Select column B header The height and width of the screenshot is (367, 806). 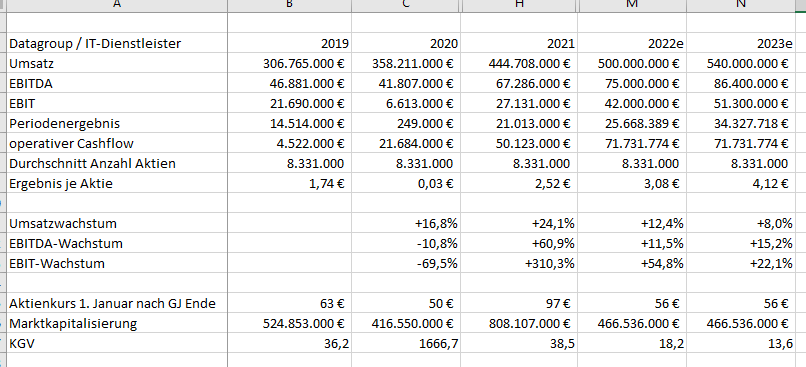[290, 6]
